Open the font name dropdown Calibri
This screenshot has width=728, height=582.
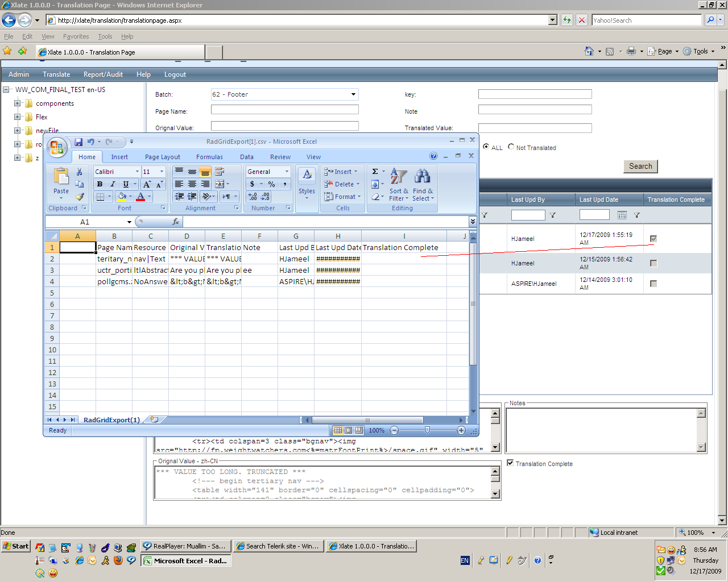[137, 172]
